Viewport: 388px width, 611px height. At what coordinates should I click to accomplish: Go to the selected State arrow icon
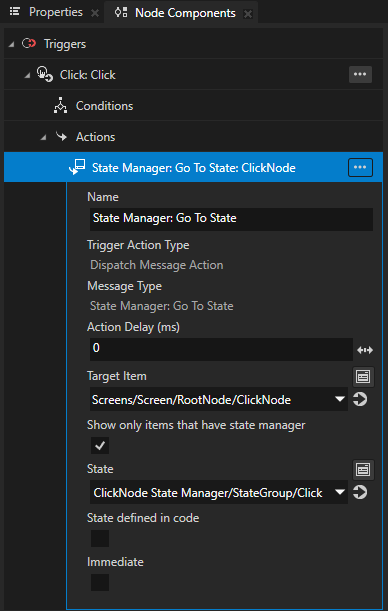click(360, 493)
